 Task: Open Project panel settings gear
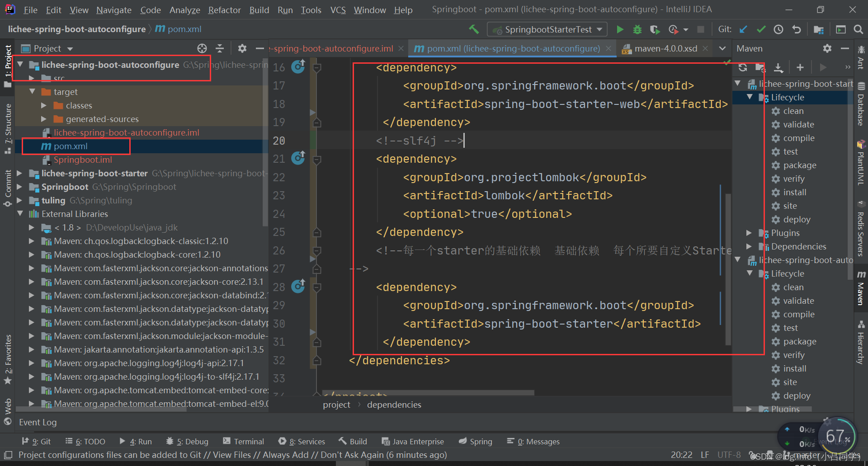click(242, 48)
